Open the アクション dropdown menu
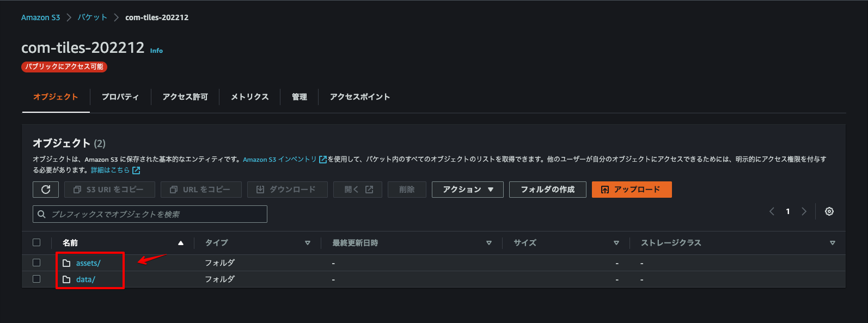 point(468,190)
